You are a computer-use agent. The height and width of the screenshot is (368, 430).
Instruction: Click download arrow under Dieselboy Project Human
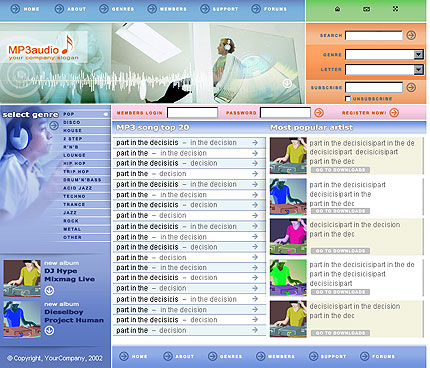(49, 331)
